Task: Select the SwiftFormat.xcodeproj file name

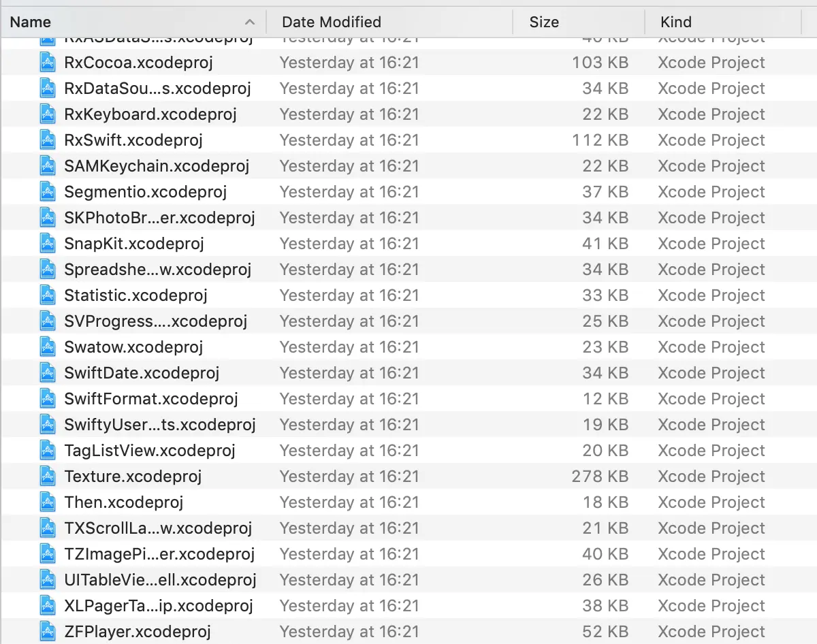Action: point(151,399)
